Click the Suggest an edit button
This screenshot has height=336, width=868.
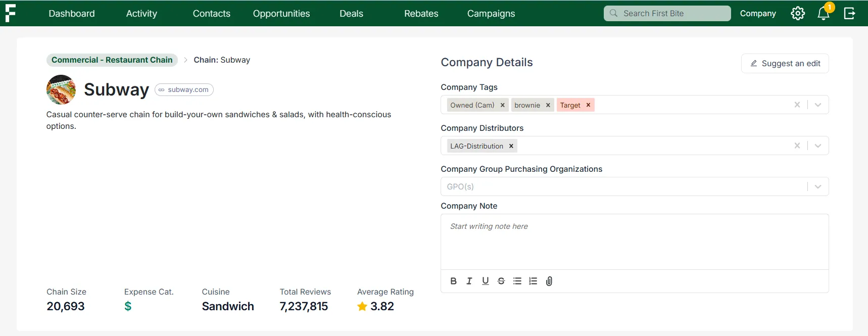click(785, 63)
